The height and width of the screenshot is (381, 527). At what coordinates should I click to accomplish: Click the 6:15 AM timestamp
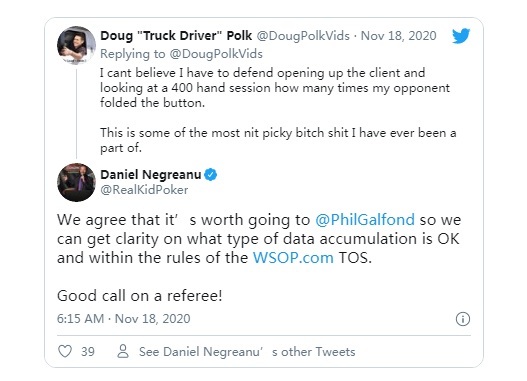click(x=80, y=319)
